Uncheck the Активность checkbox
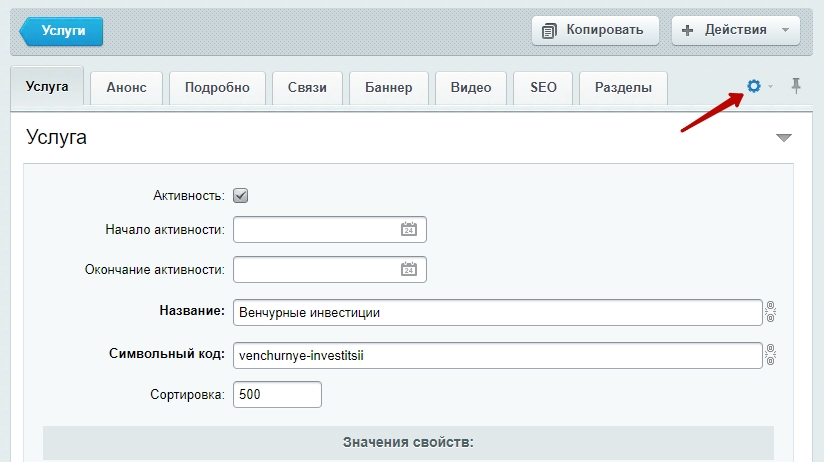The height and width of the screenshot is (462, 824). pyautogui.click(x=240, y=196)
